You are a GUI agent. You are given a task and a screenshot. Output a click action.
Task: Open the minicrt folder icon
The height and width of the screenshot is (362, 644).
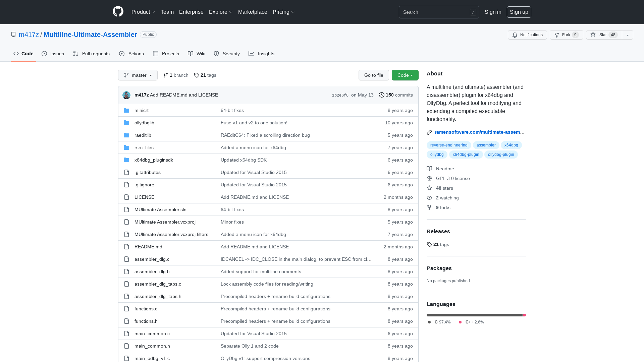point(126,110)
